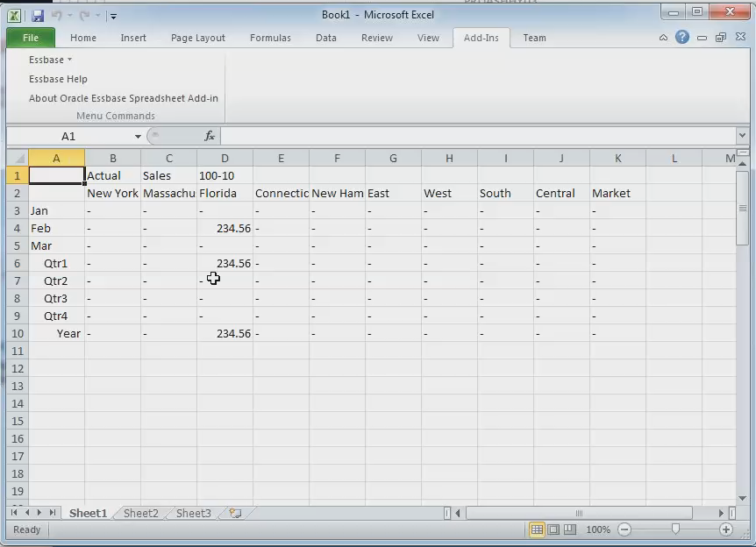
Task: Switch to Sheet2 tab
Action: point(141,514)
